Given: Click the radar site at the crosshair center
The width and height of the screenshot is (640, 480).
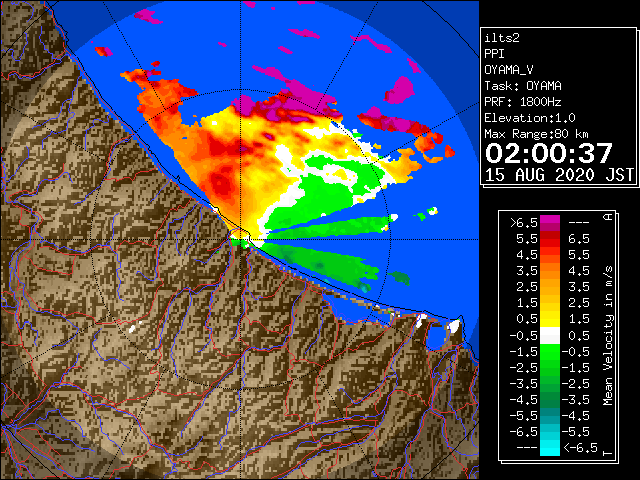Looking at the screenshot, I should (241, 239).
